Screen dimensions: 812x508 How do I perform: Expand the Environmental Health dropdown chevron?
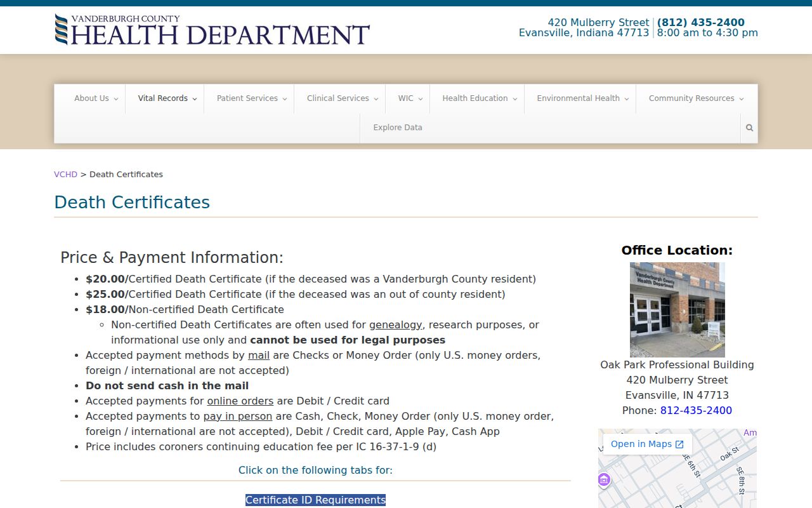pyautogui.click(x=626, y=99)
